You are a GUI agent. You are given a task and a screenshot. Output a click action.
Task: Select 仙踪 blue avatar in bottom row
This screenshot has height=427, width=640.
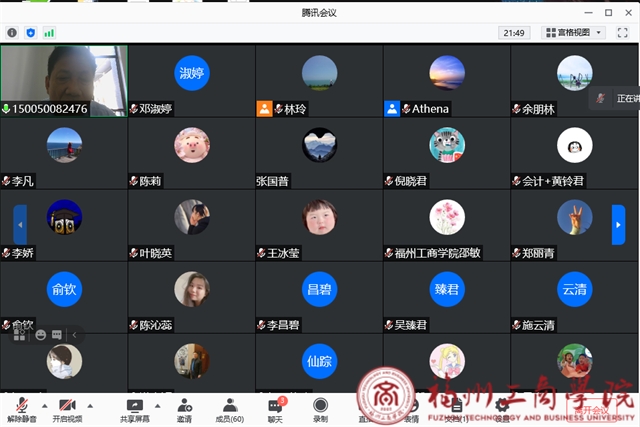(320, 361)
